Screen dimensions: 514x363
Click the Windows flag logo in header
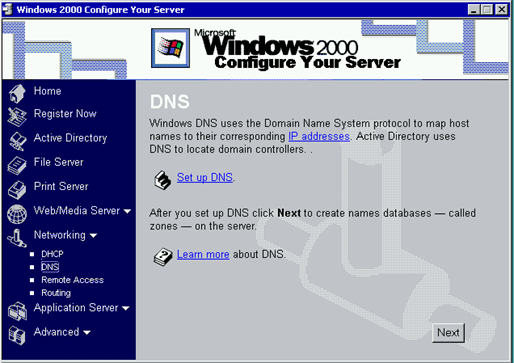(x=170, y=48)
